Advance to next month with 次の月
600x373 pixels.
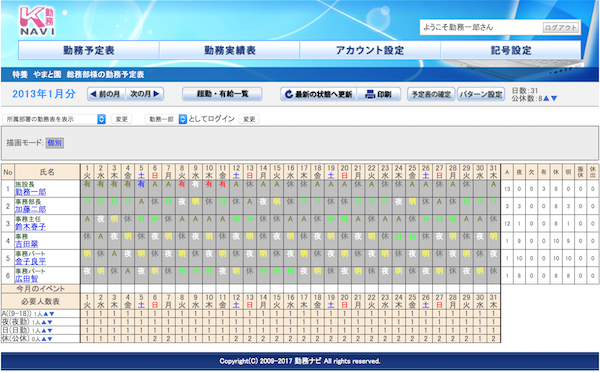click(x=145, y=94)
